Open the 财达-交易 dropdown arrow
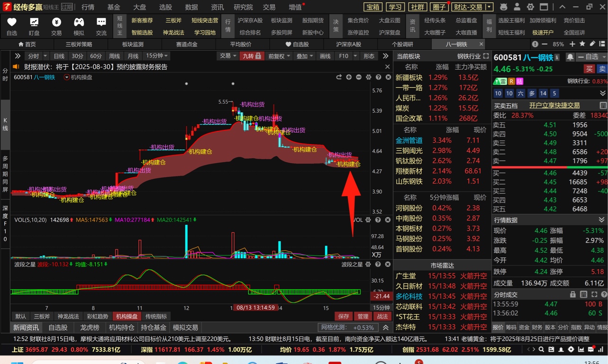The height and width of the screenshot is (364, 608). tap(489, 7)
